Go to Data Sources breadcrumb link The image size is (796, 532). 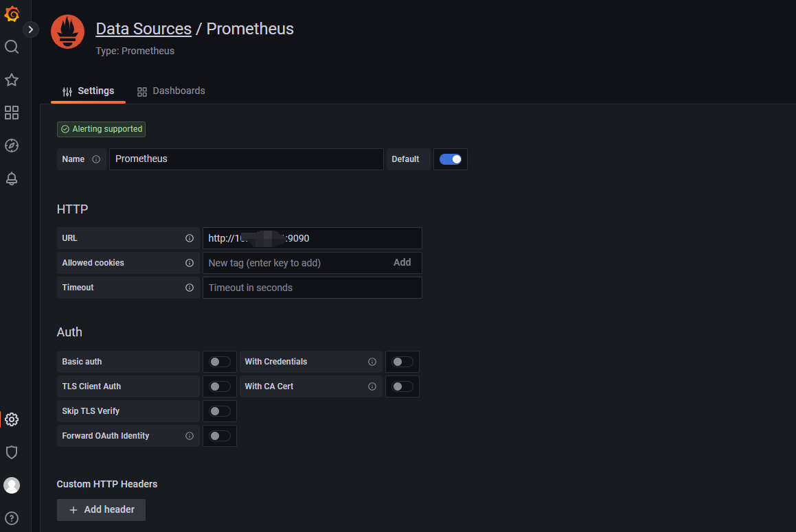click(x=144, y=29)
